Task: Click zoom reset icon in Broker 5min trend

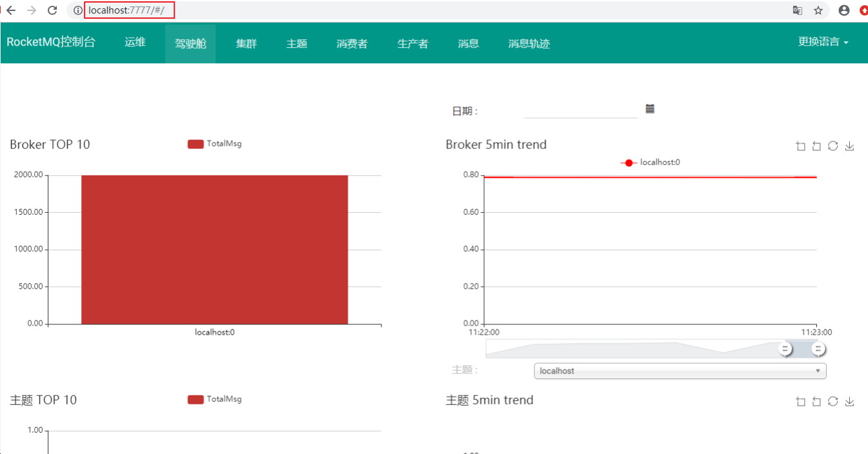Action: coord(816,146)
